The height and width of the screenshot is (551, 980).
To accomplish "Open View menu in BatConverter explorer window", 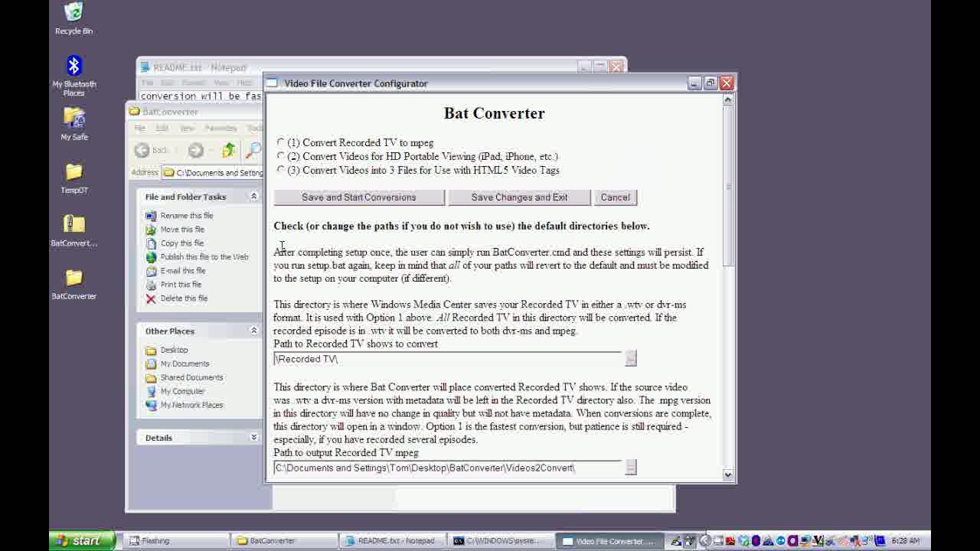I will [186, 128].
